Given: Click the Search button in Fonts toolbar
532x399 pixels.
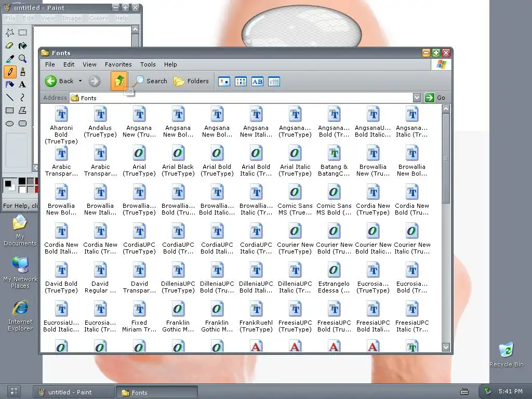Looking at the screenshot, I should click(151, 81).
